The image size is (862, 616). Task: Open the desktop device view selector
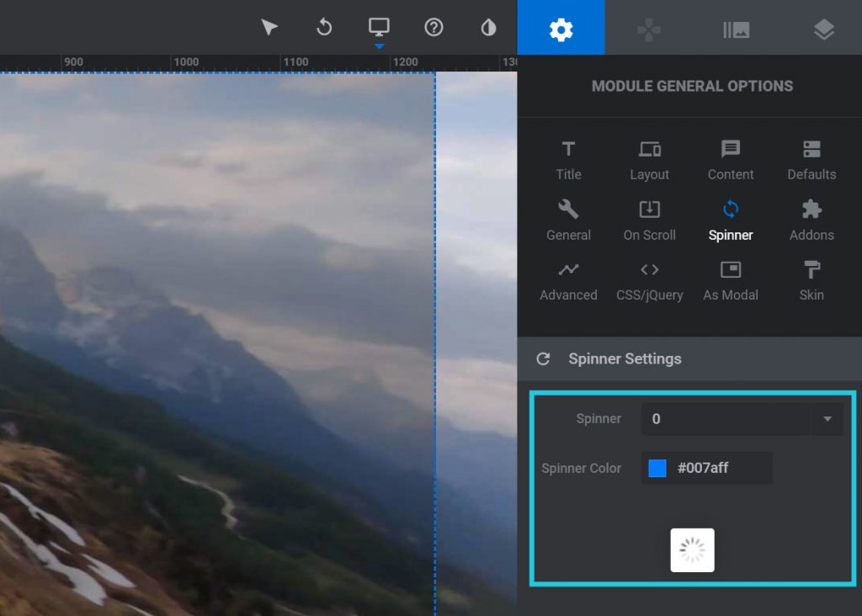pyautogui.click(x=379, y=28)
